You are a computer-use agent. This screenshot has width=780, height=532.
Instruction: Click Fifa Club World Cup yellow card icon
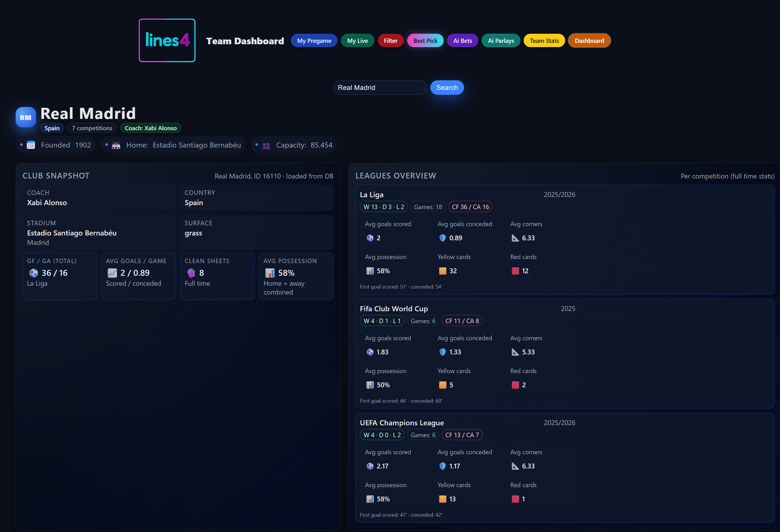pos(442,385)
